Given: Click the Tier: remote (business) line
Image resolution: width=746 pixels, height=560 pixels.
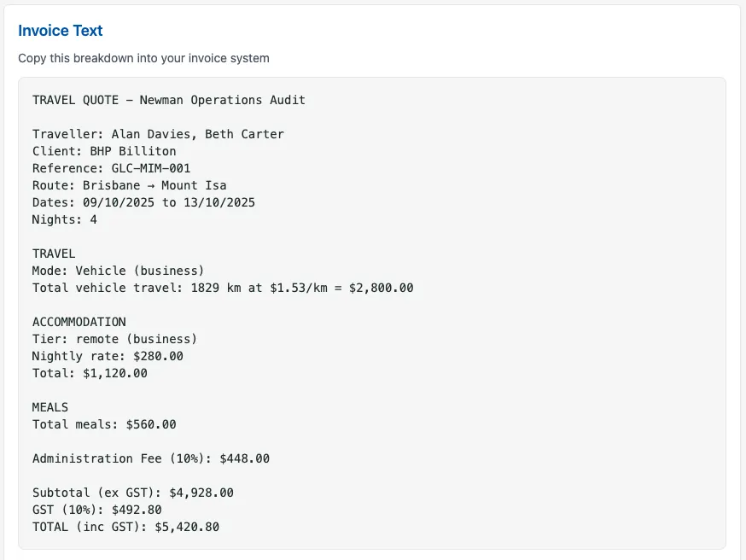Looking at the screenshot, I should tap(115, 339).
